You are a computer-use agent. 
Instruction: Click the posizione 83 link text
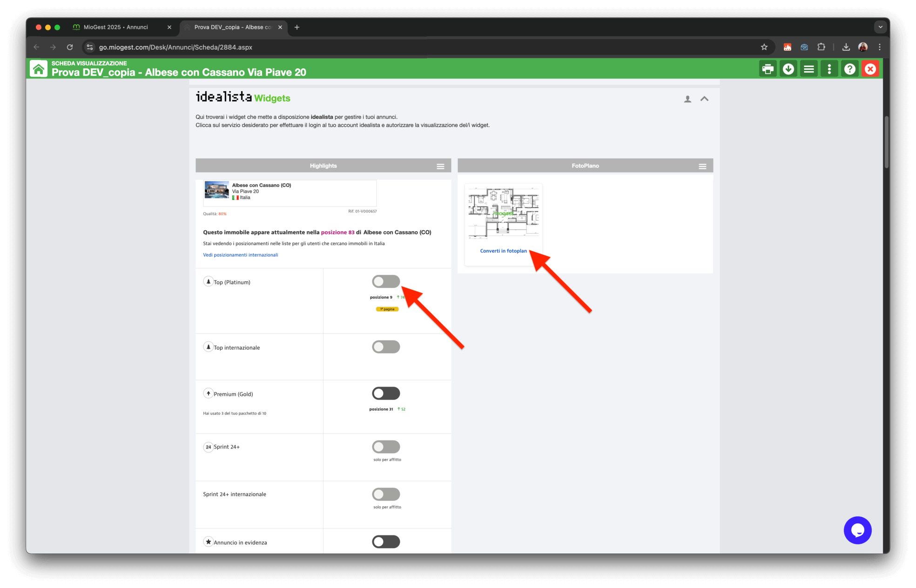coord(337,232)
